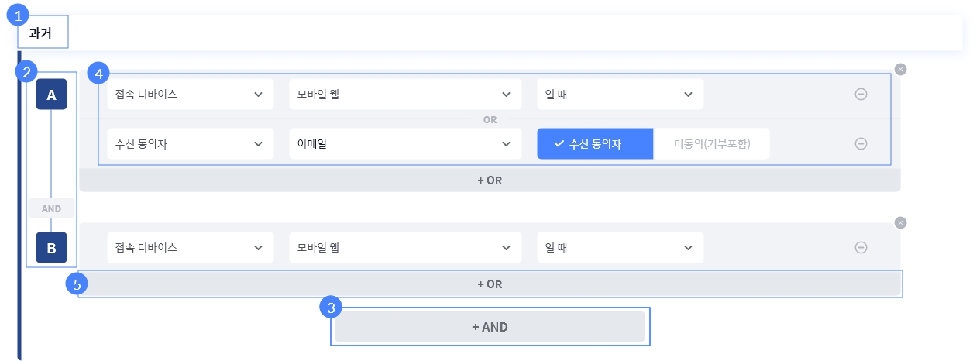Open the 일 때 dropdown in group A
The image size is (980, 361).
[620, 94]
